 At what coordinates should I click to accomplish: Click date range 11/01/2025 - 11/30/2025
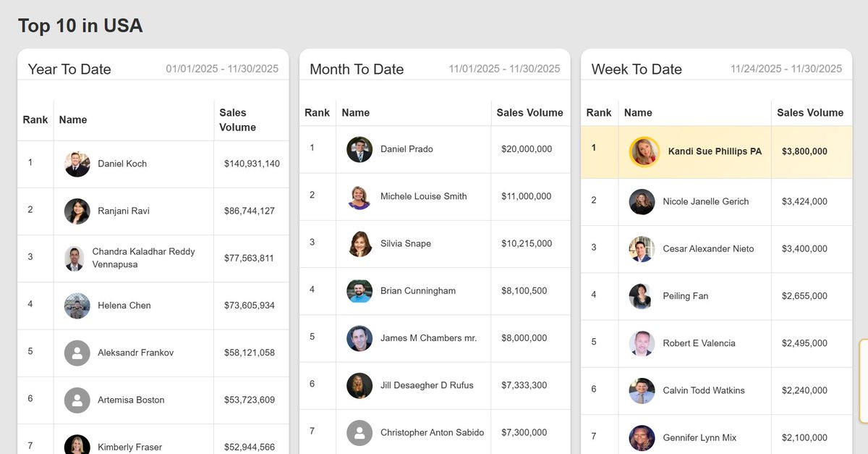pos(504,69)
